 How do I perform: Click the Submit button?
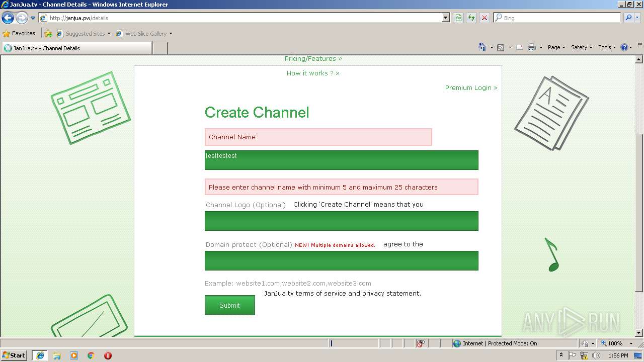(230, 305)
